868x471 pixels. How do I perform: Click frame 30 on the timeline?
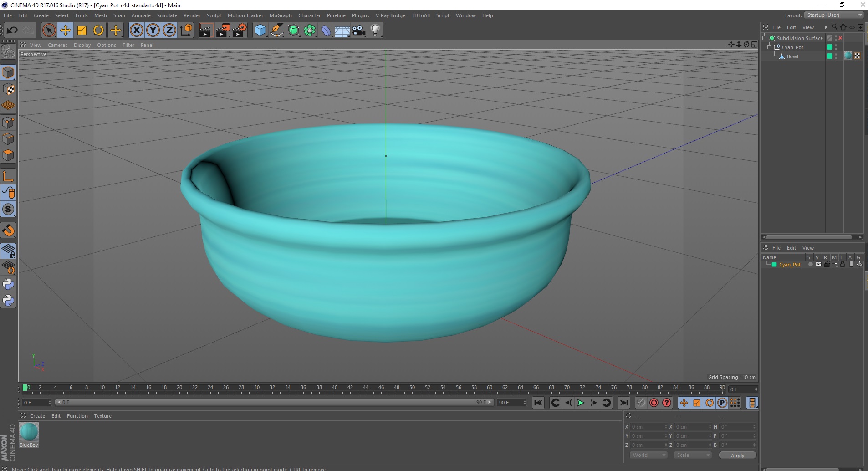[x=257, y=389]
